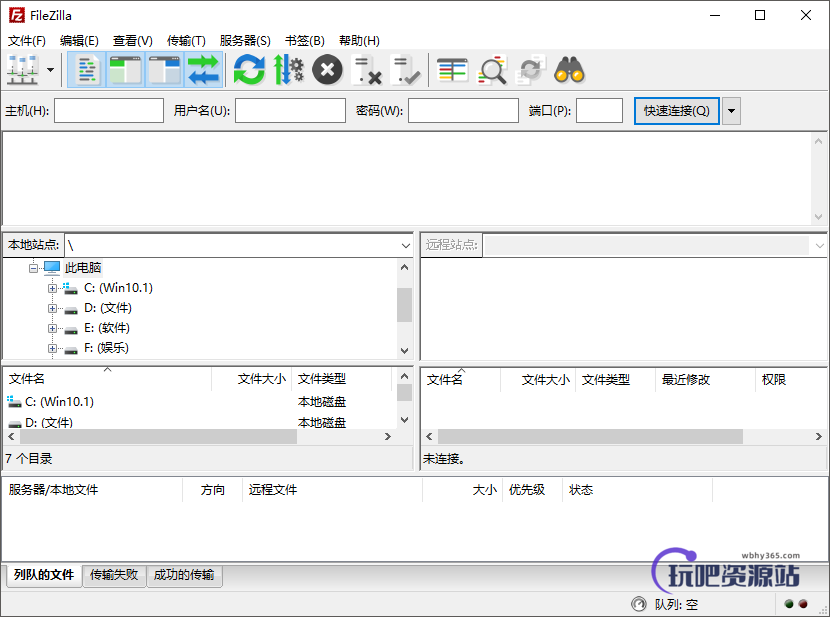This screenshot has height=617, width=830.
Task: Toggle processing of the transfer queue
Action: click(x=288, y=70)
